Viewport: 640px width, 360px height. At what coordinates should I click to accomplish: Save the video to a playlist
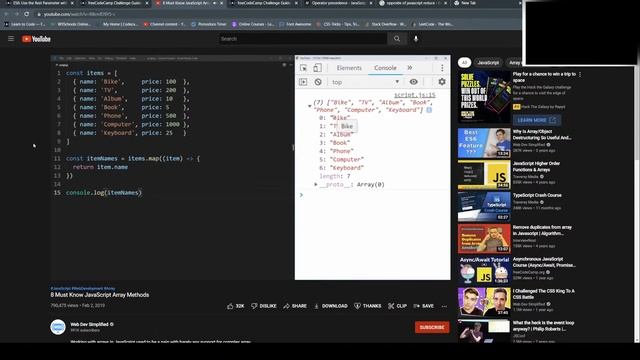click(x=424, y=306)
